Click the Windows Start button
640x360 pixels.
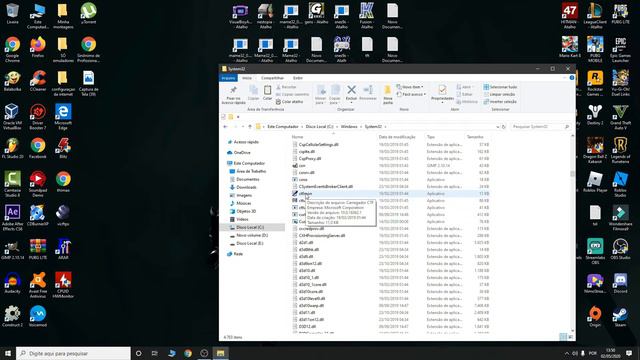[x=8, y=353]
